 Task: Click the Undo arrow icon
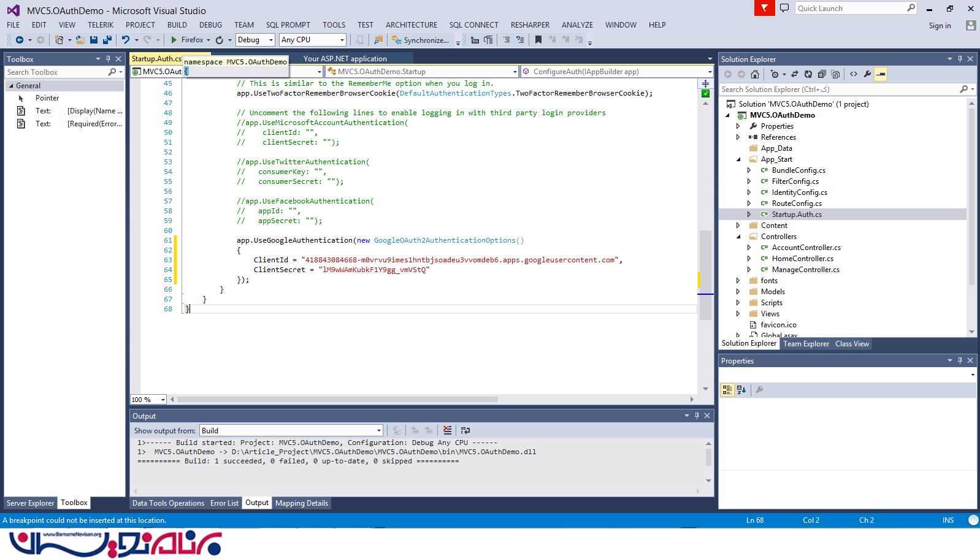(x=126, y=40)
